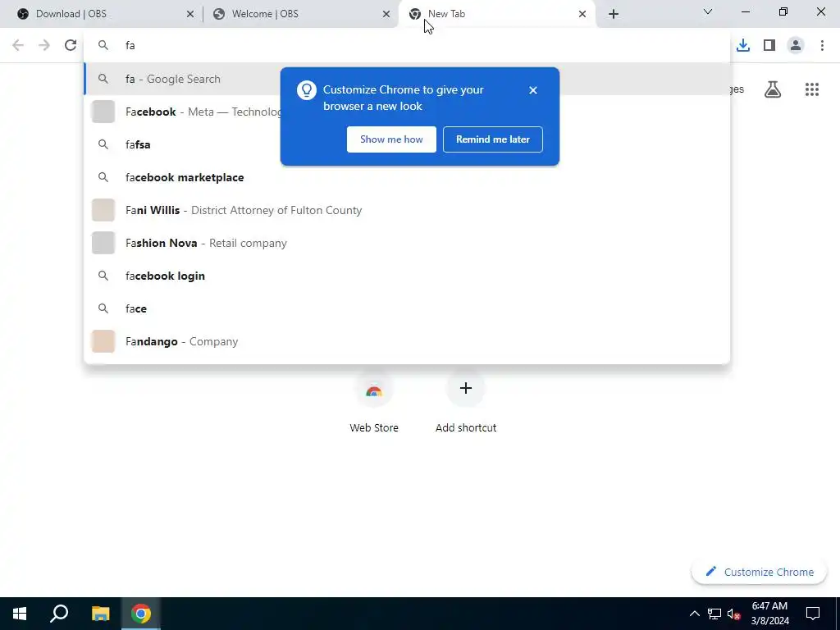Open a new tab with plus button
The width and height of the screenshot is (840, 630).
pos(614,14)
